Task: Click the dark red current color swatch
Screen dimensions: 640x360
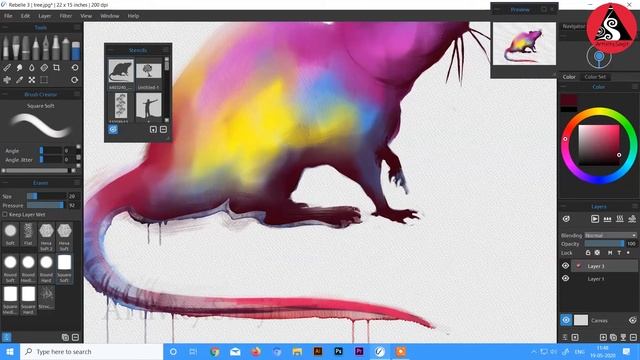Action: [569, 100]
